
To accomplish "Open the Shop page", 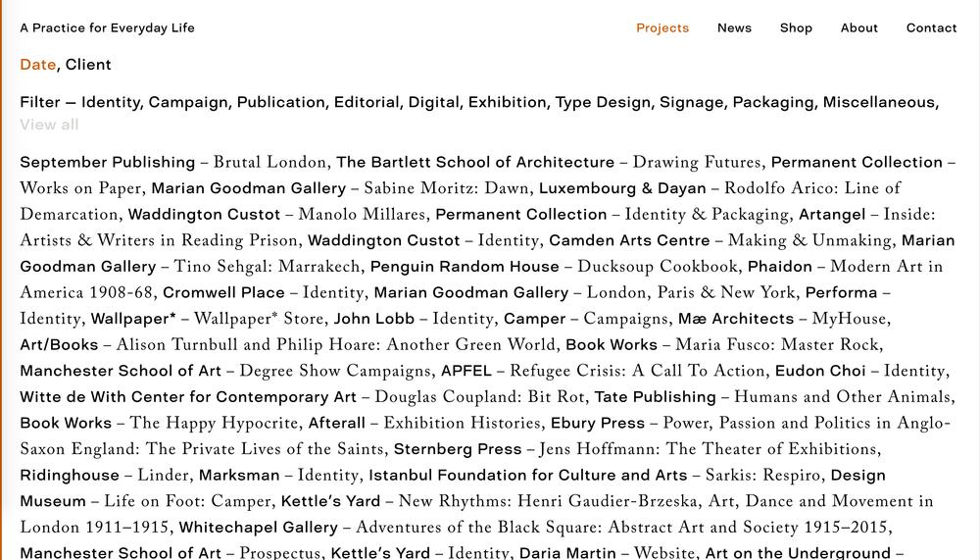I will pyautogui.click(x=796, y=27).
